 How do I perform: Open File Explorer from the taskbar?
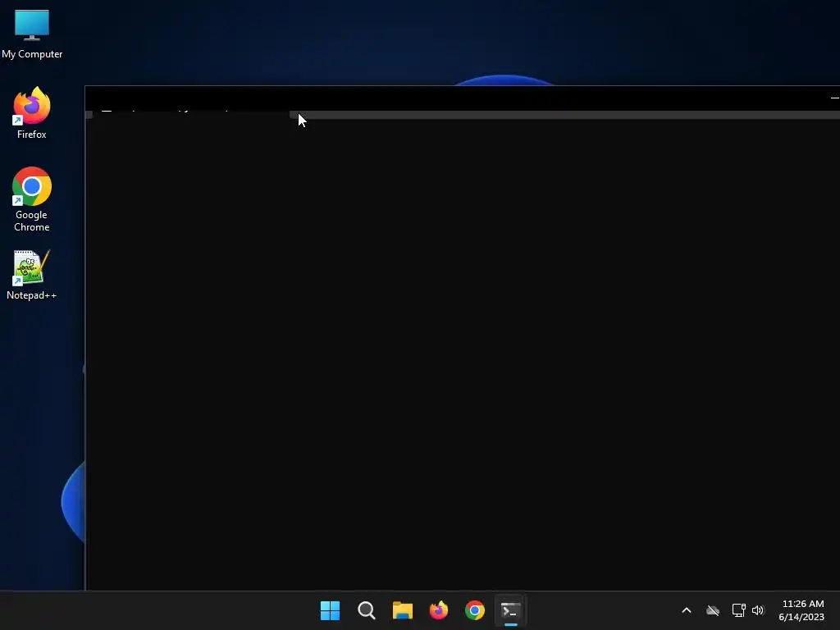[x=402, y=610]
